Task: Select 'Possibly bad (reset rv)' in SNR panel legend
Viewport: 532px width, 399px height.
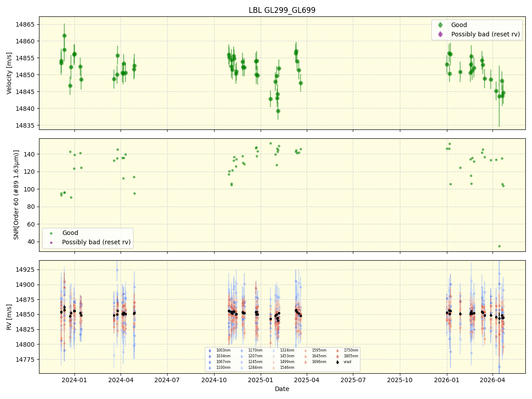Action: click(96, 242)
